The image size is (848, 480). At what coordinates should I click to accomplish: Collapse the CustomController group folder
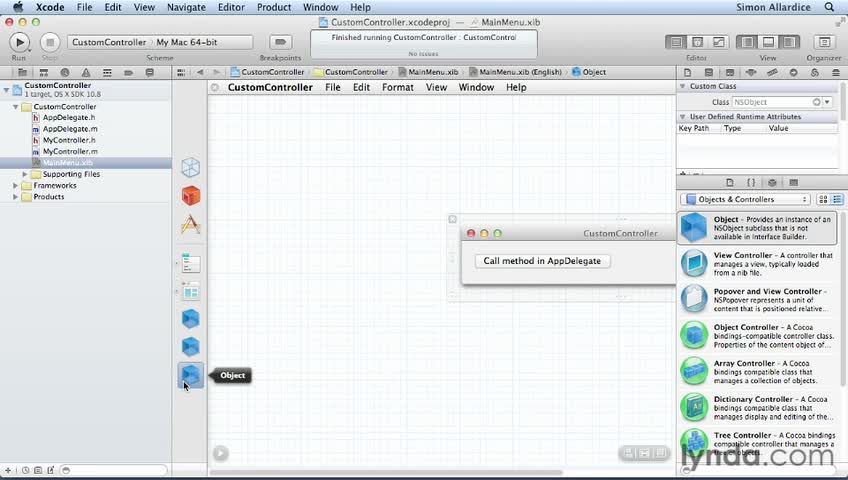[16, 107]
